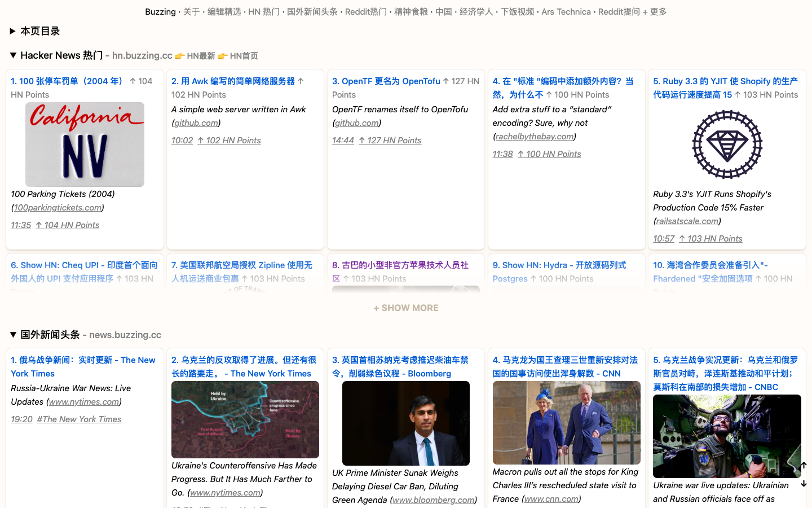
Task: Click 10:57 timestamp on Ruby article
Action: 664,238
